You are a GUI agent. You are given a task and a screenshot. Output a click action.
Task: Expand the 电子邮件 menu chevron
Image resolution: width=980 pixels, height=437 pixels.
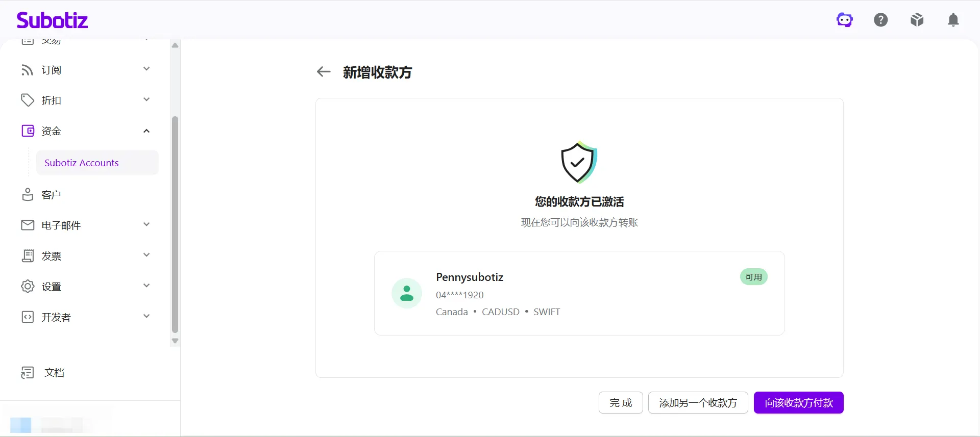pyautogui.click(x=146, y=225)
